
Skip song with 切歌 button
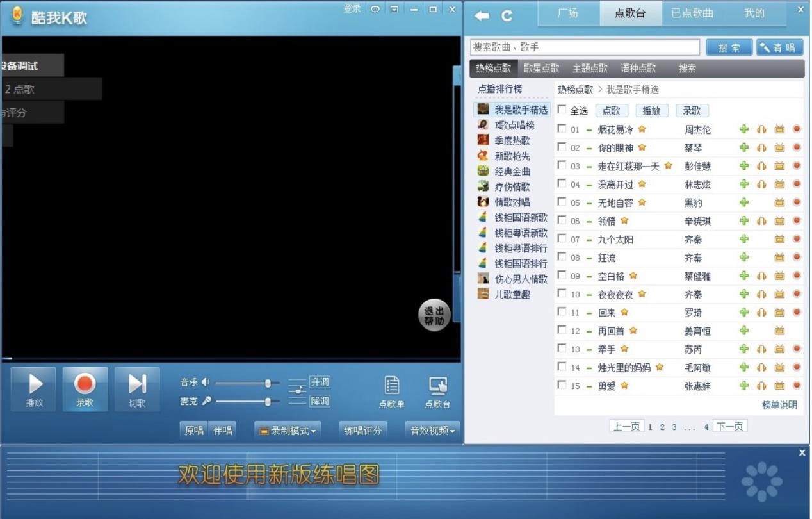[137, 389]
